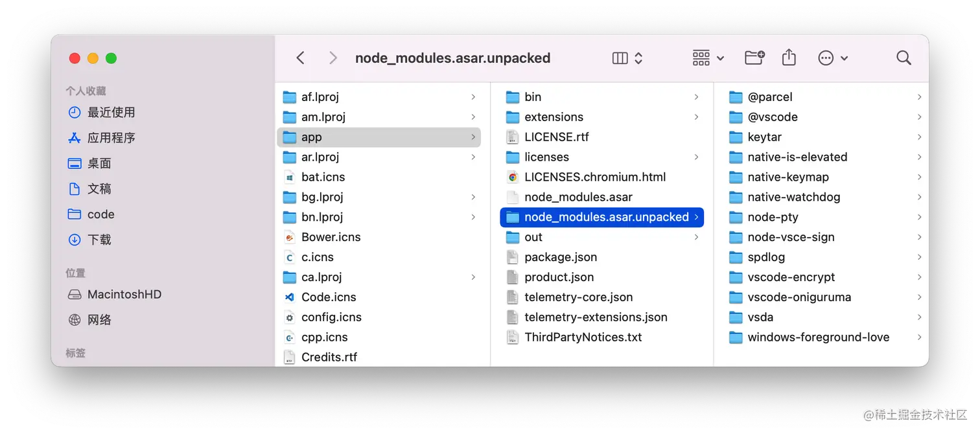Click MacintoshHD under 位置
Image resolution: width=980 pixels, height=434 pixels.
(123, 294)
